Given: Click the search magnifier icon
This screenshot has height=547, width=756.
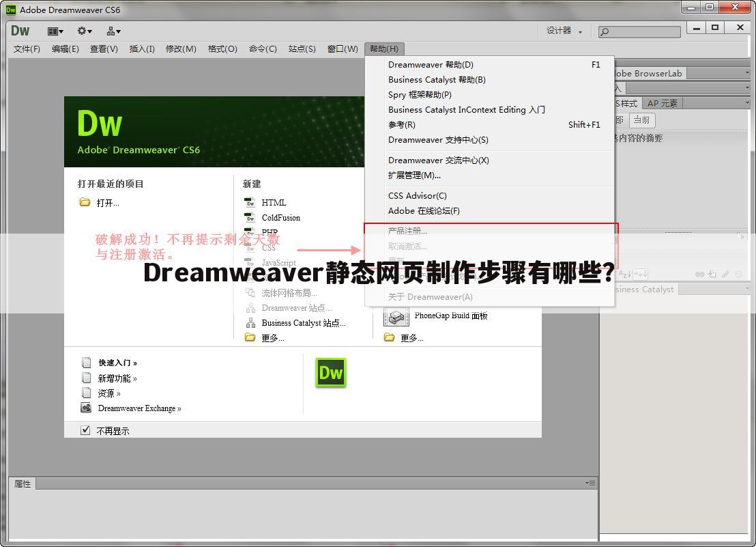Looking at the screenshot, I should [x=605, y=32].
